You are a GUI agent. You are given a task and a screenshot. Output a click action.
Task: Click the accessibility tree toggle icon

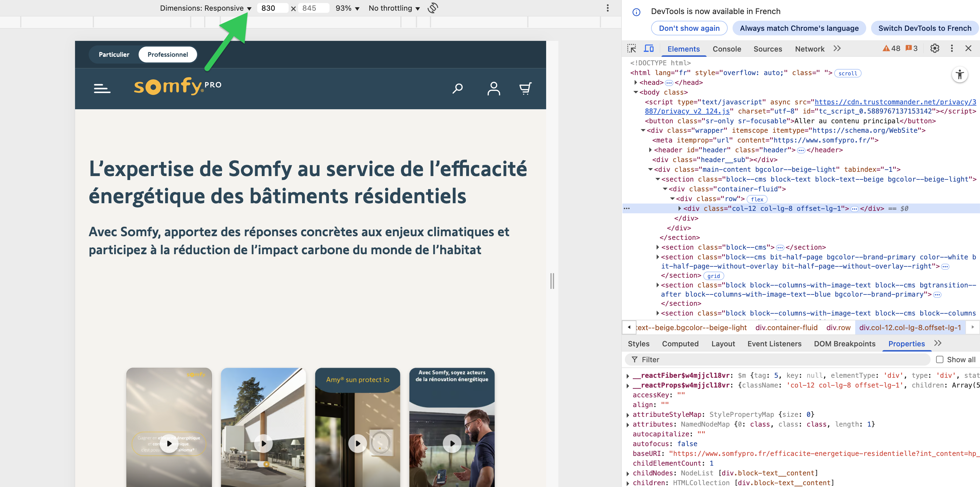point(960,74)
